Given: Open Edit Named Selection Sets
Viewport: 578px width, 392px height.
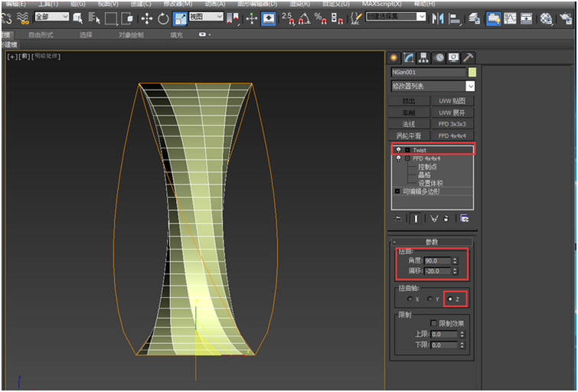Looking at the screenshot, I should [x=356, y=18].
